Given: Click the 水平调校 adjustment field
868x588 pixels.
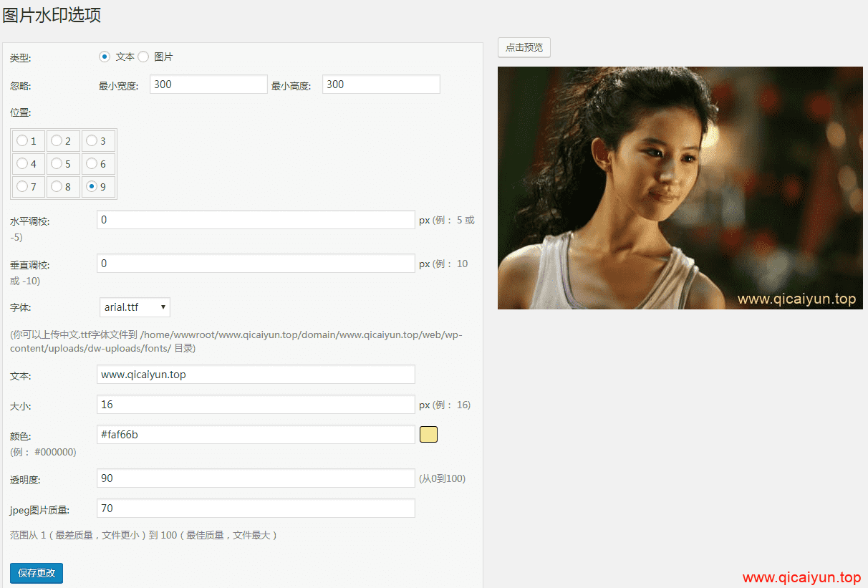Looking at the screenshot, I should tap(256, 219).
